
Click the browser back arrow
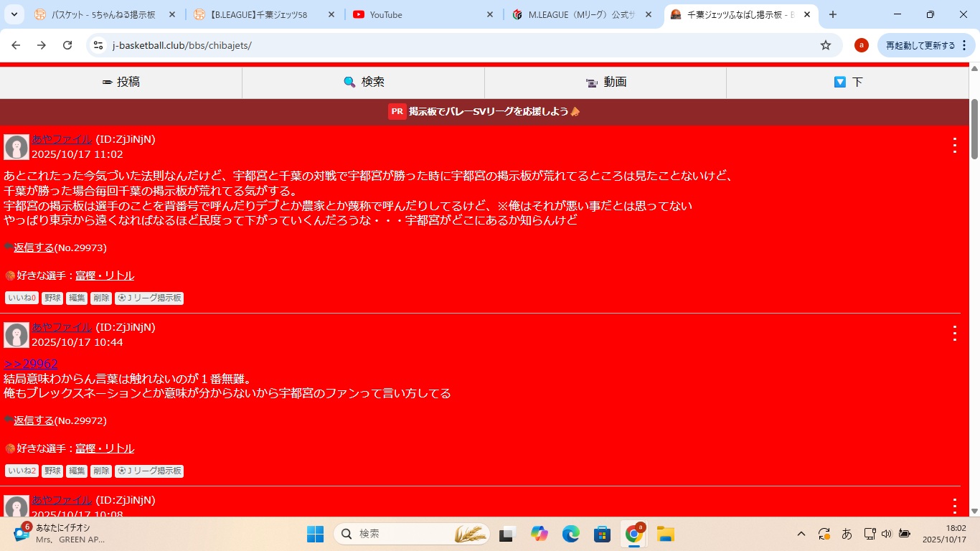16,45
